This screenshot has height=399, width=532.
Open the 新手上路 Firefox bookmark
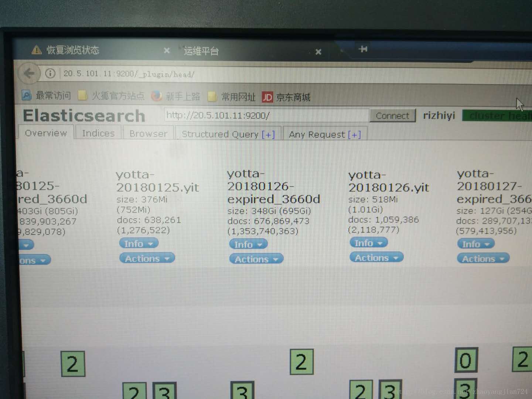(176, 96)
